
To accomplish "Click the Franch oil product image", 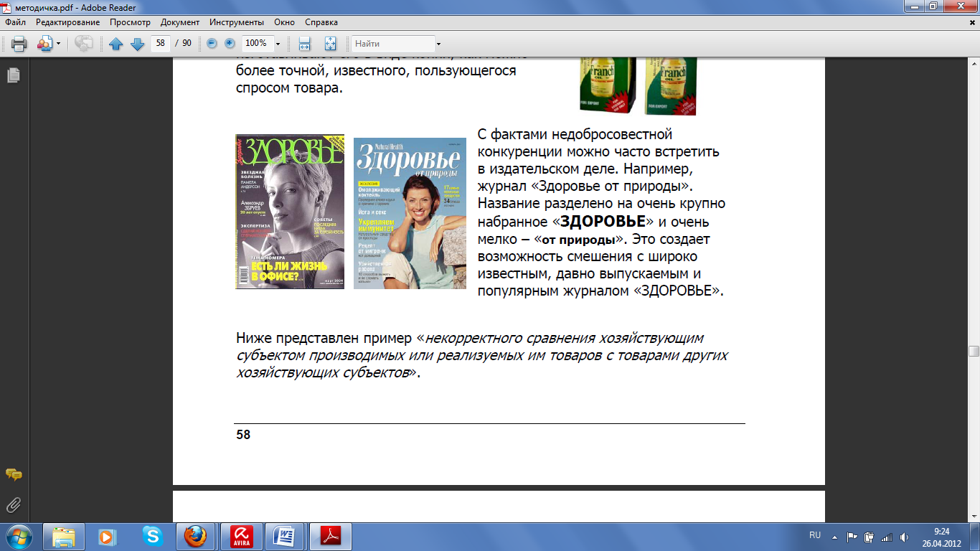I will pos(638,86).
